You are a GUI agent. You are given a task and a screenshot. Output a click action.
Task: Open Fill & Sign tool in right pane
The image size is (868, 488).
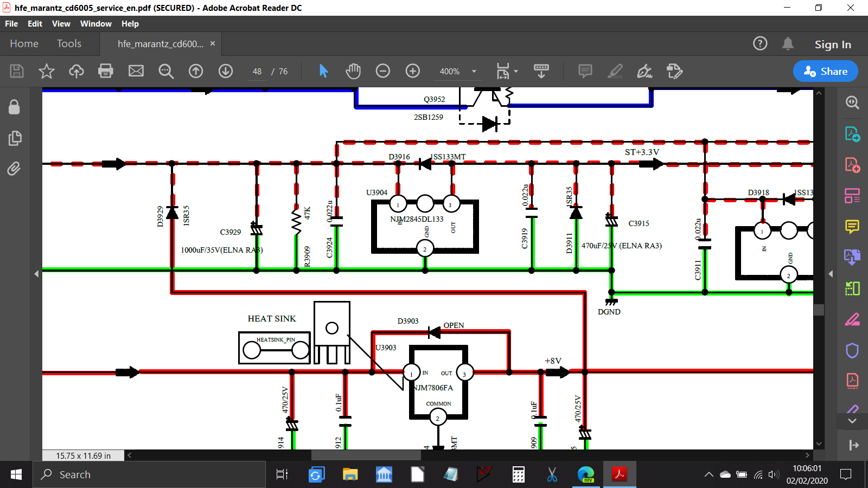(x=852, y=319)
